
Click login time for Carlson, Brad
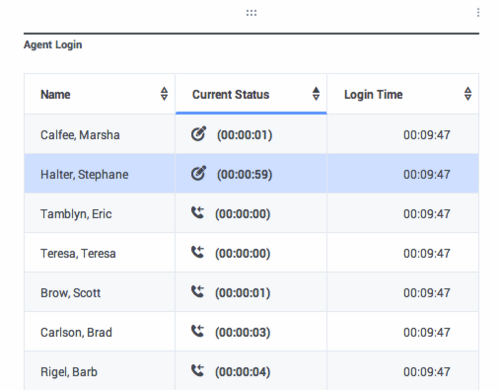pyautogui.click(x=427, y=333)
